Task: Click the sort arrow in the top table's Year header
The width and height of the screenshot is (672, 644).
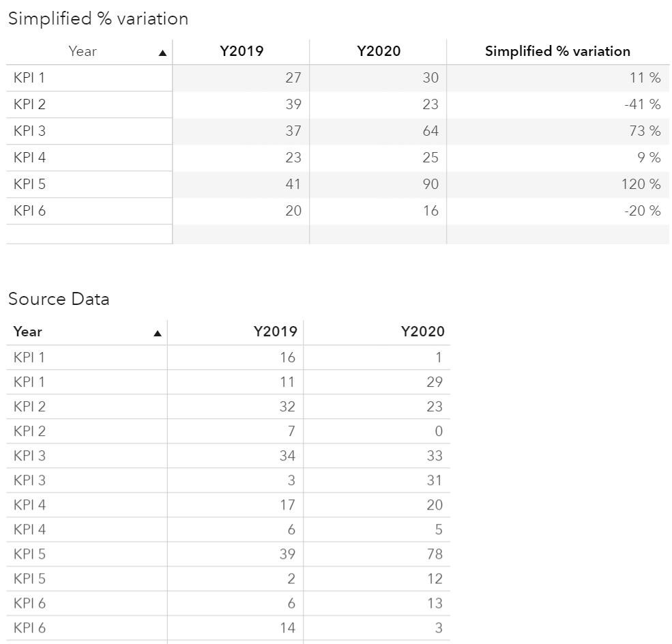Action: click(x=162, y=53)
